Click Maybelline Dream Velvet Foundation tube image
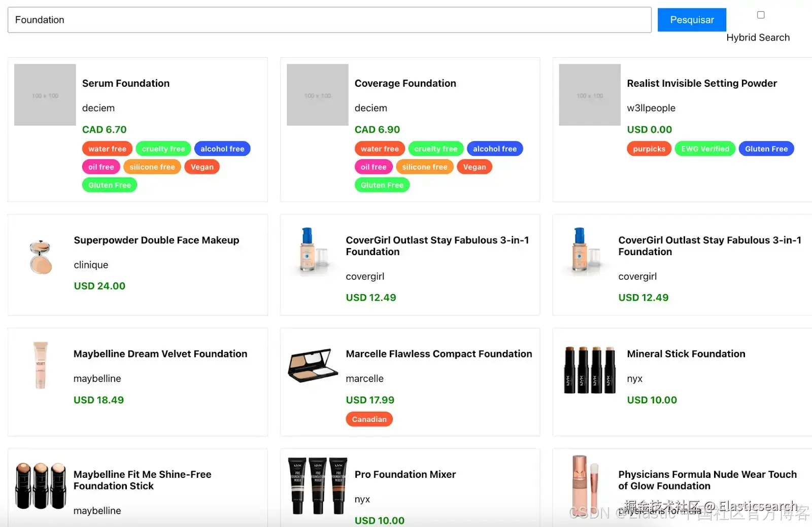812x527 pixels. (x=41, y=365)
